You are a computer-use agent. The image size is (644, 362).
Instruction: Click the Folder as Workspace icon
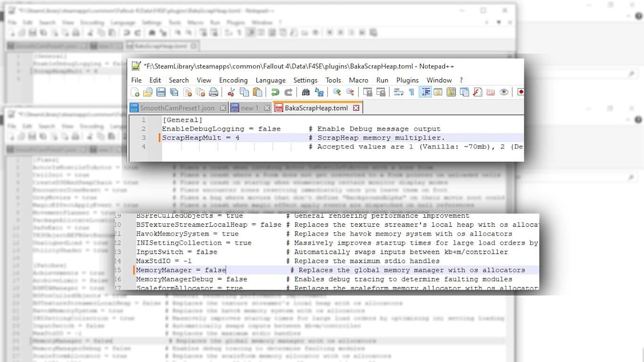[491, 92]
